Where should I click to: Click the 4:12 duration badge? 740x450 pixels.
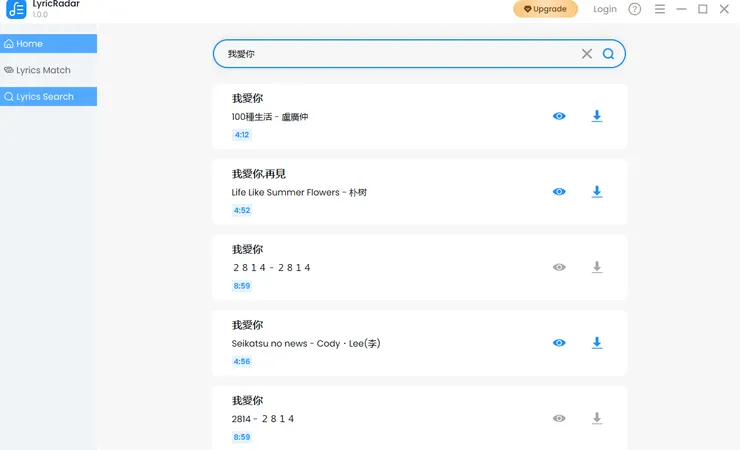pyautogui.click(x=242, y=135)
